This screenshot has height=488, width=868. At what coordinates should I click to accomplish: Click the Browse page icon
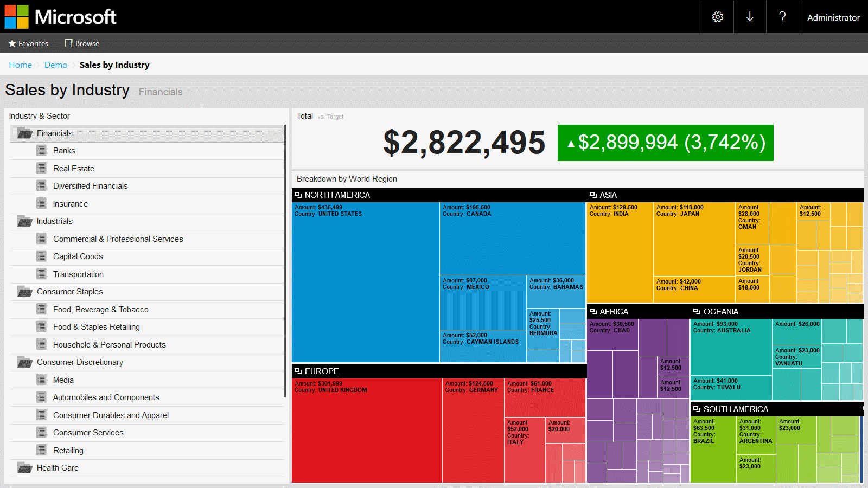pyautogui.click(x=68, y=43)
